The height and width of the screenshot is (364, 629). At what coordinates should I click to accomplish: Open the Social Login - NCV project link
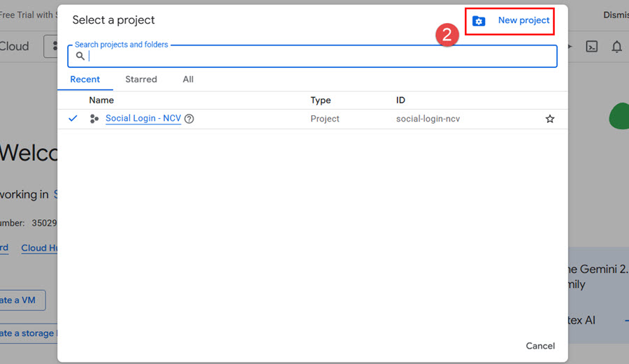point(143,119)
